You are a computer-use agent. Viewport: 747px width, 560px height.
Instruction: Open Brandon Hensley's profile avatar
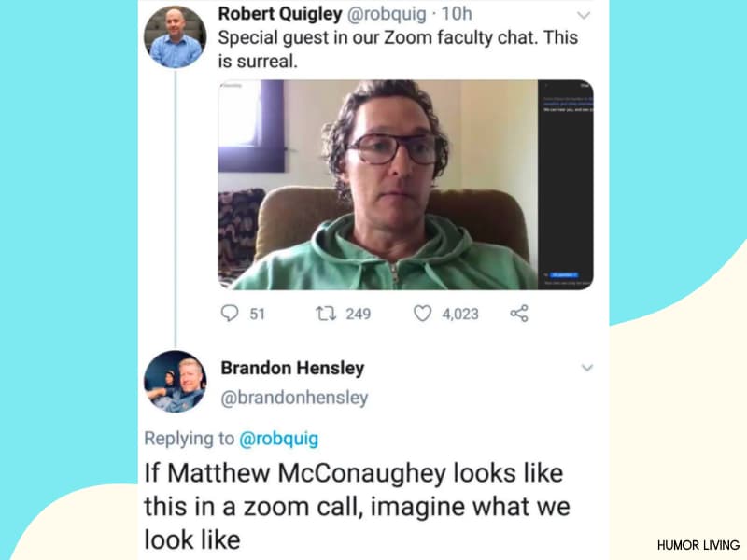point(176,382)
